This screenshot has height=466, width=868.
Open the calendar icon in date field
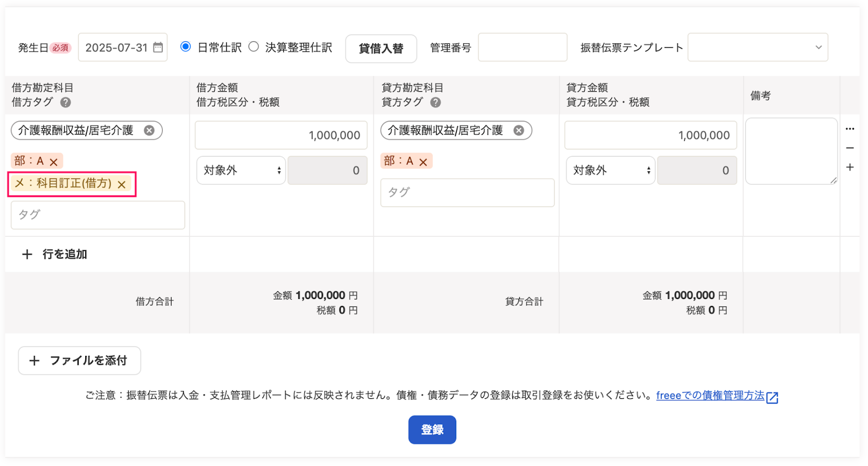[x=158, y=47]
